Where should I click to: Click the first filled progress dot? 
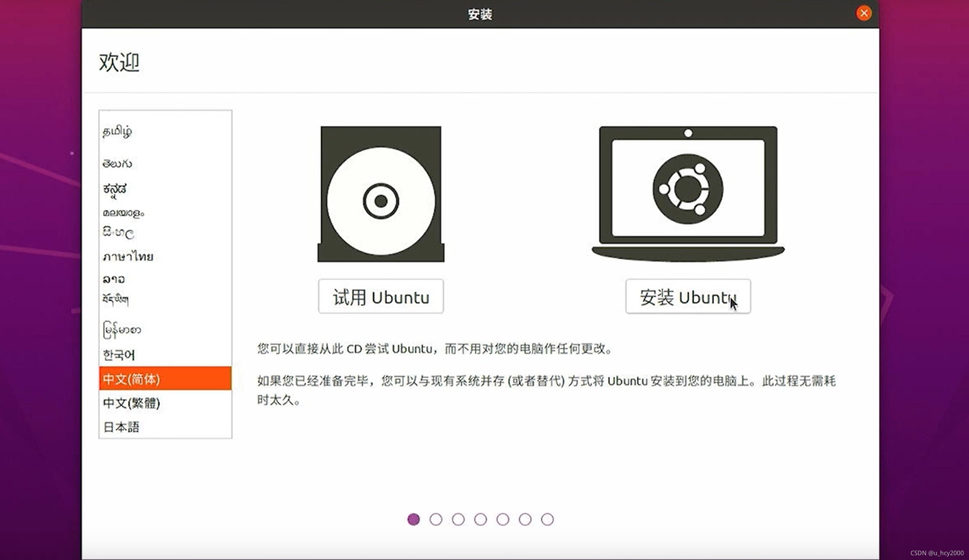tap(413, 519)
